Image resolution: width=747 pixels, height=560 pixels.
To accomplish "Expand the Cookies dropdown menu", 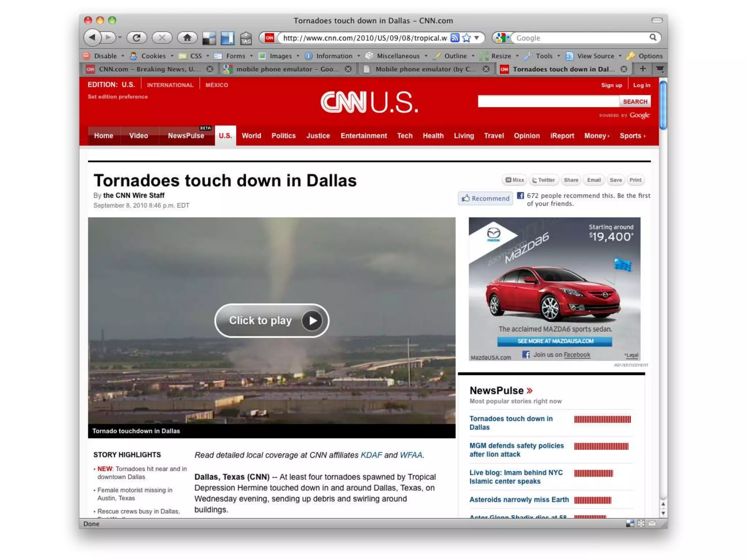I will click(153, 56).
